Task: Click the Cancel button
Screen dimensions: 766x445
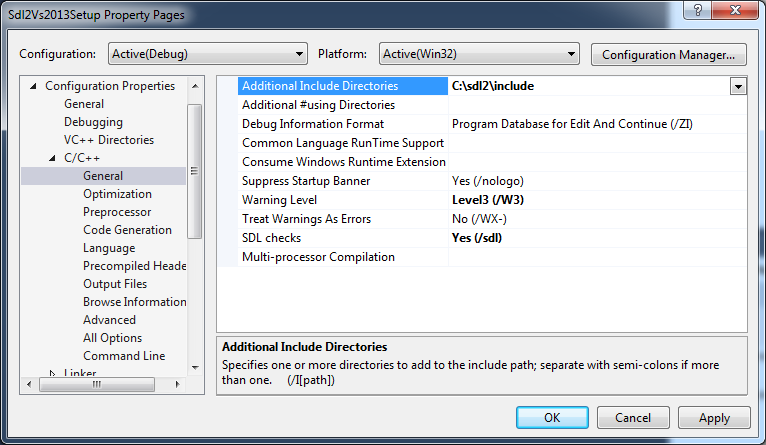Action: [633, 418]
